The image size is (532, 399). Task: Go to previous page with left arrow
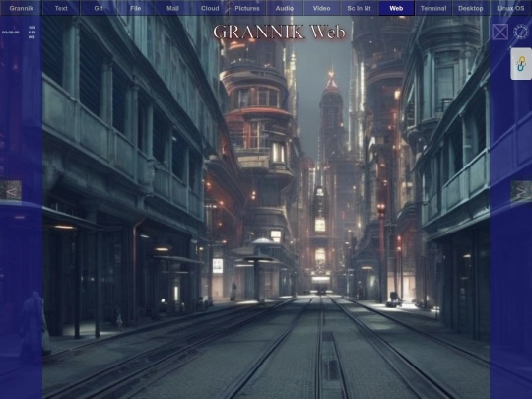(x=11, y=191)
